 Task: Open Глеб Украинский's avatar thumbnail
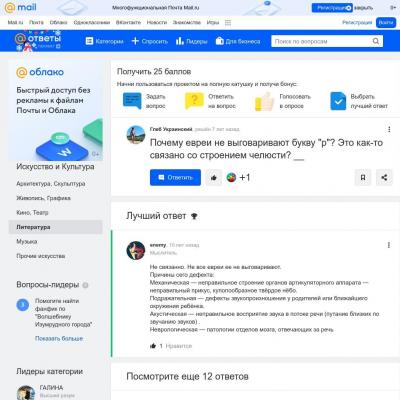136,135
